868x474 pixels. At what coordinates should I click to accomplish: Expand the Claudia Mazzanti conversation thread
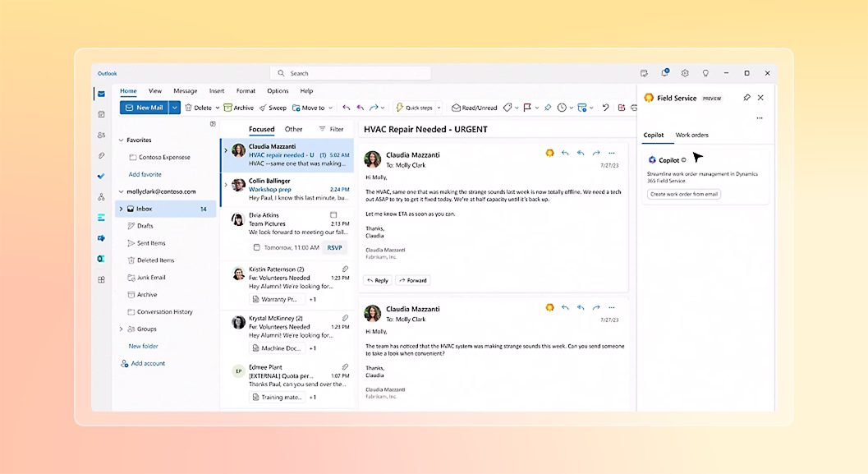point(226,150)
